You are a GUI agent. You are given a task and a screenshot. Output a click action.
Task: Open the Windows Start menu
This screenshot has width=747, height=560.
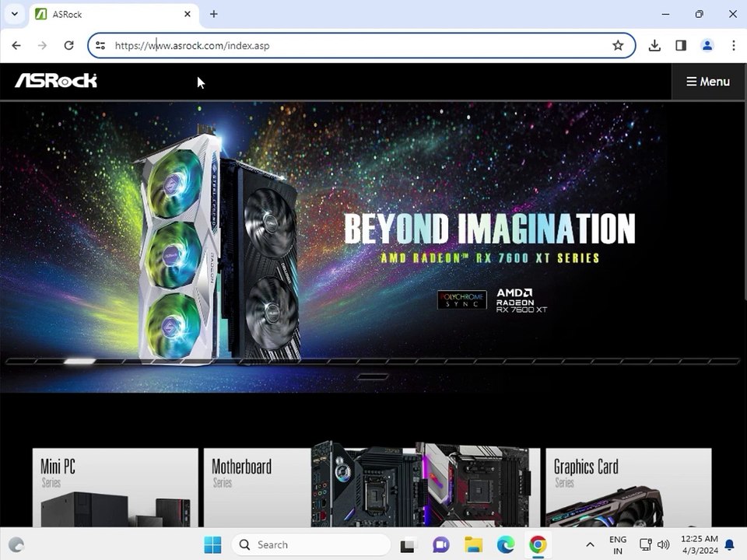212,544
